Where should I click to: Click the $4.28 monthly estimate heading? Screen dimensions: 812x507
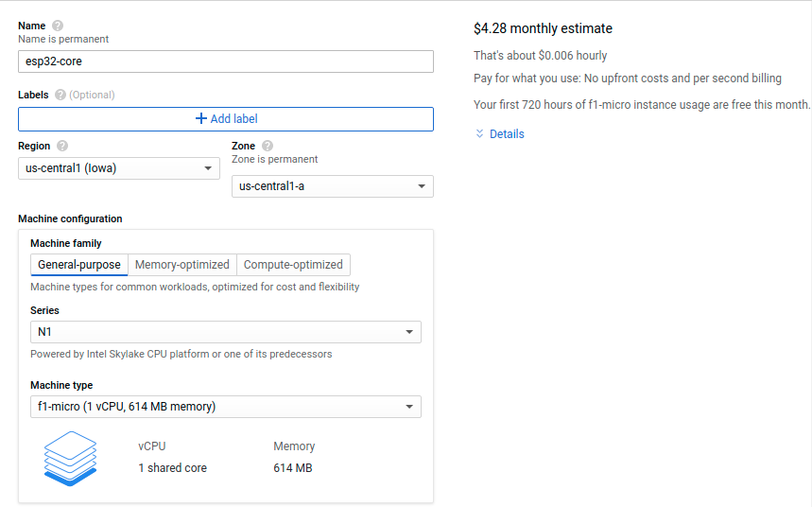tap(543, 28)
